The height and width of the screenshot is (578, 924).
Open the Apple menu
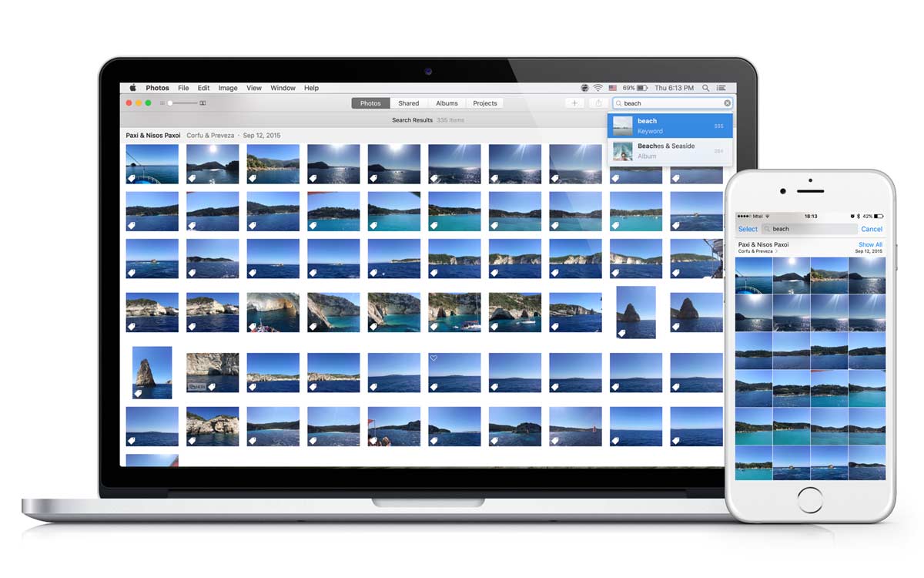coord(132,88)
